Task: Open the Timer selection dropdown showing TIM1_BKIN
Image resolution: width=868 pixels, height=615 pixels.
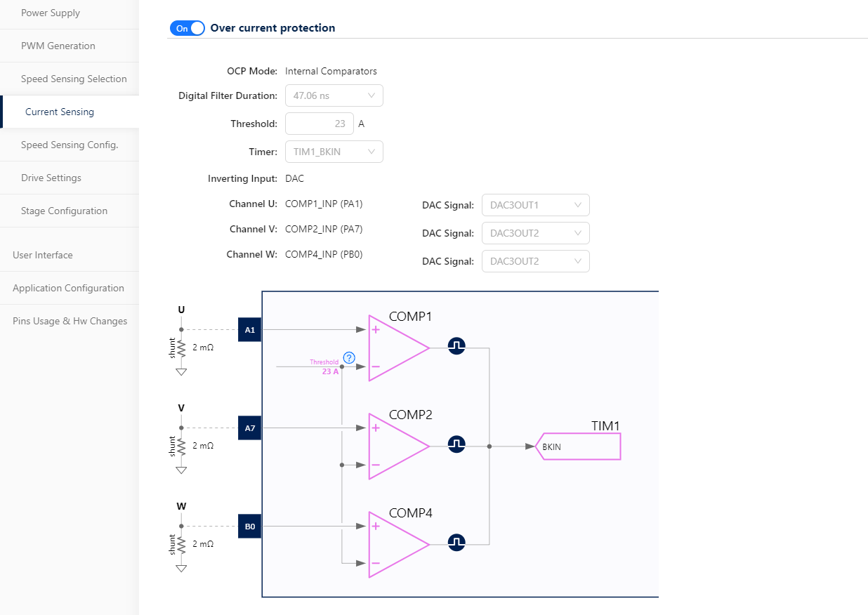Action: [x=334, y=152]
